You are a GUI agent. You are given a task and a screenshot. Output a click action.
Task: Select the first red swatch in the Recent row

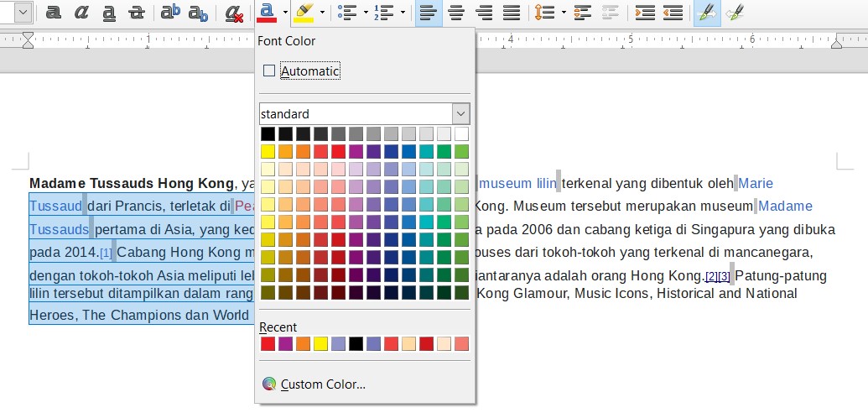(x=268, y=343)
